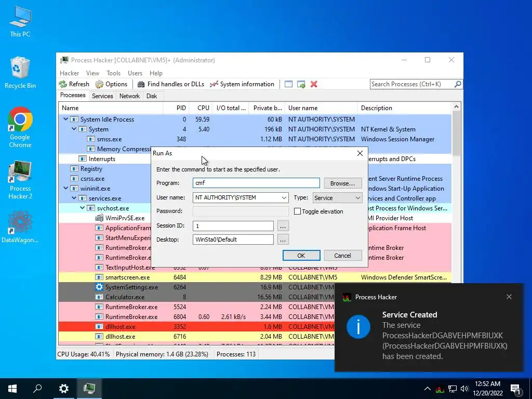The image size is (532, 399).
Task: Select the red dllhost.exe row PID 3352
Action: (x=196, y=326)
